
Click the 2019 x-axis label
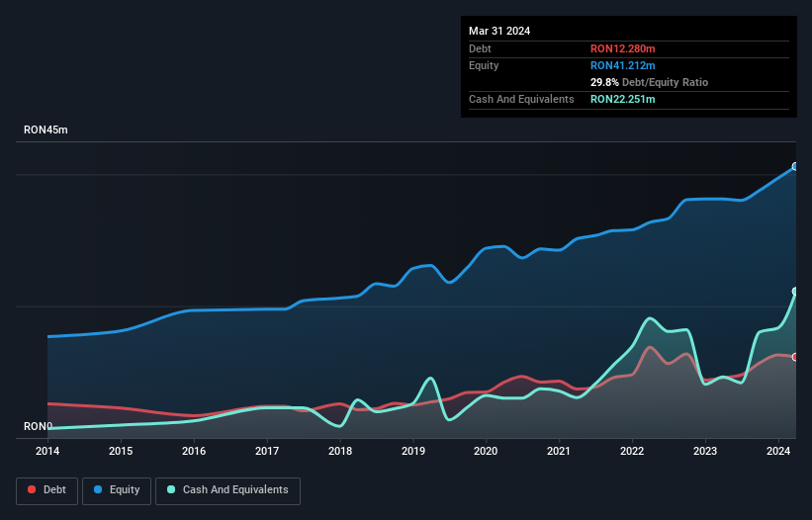(x=413, y=451)
